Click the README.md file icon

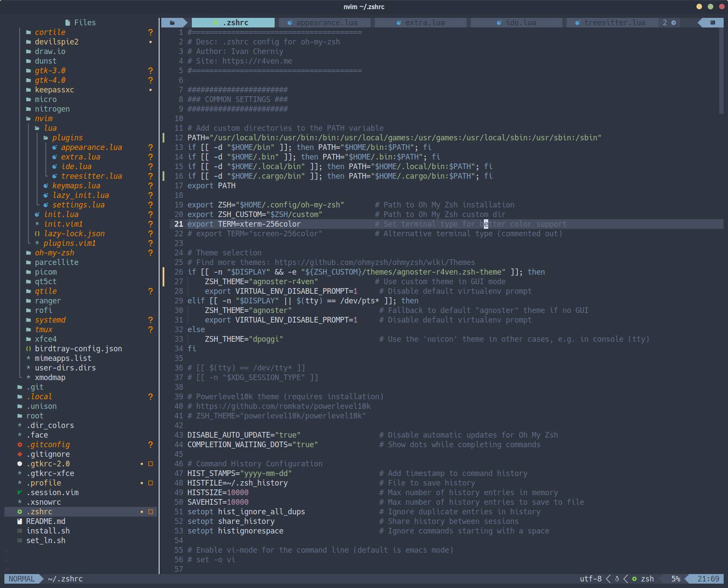coord(20,521)
